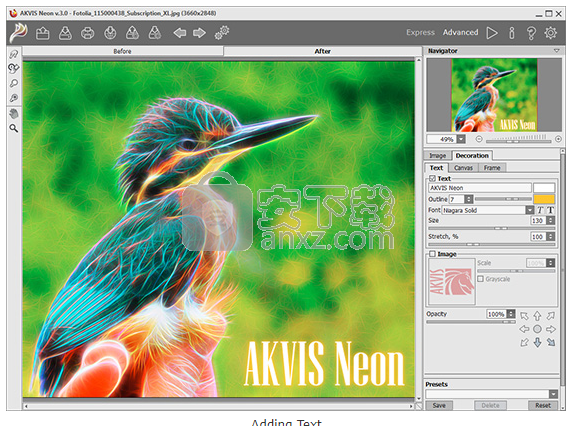The height and width of the screenshot is (426, 581).
Task: Select the Zoom magnifier tool
Action: tap(14, 129)
